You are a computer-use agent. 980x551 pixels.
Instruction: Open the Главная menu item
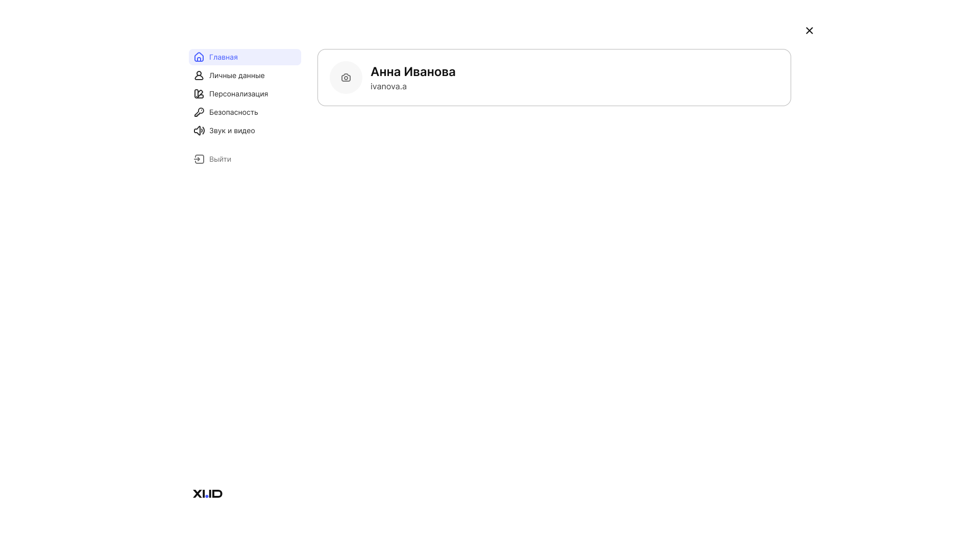click(x=245, y=57)
